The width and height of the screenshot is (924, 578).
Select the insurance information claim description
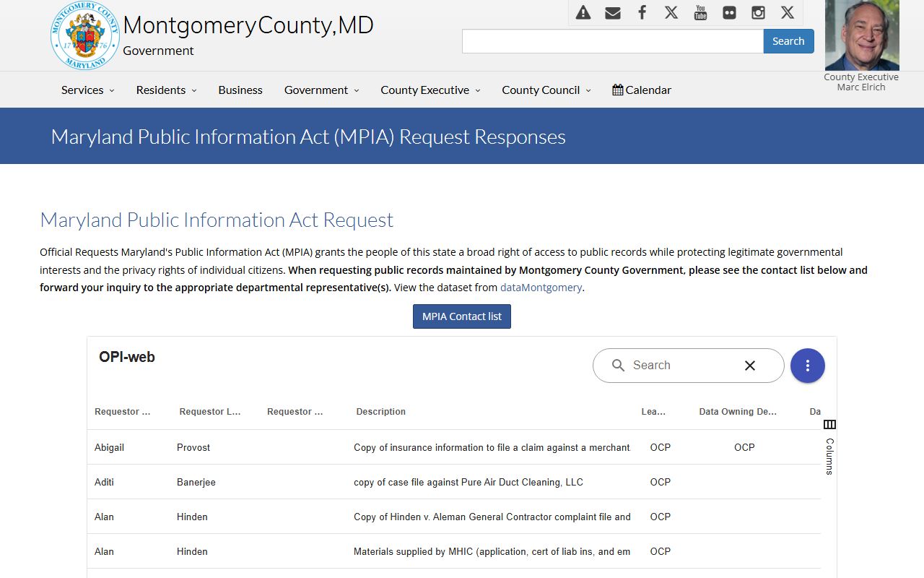[492, 447]
